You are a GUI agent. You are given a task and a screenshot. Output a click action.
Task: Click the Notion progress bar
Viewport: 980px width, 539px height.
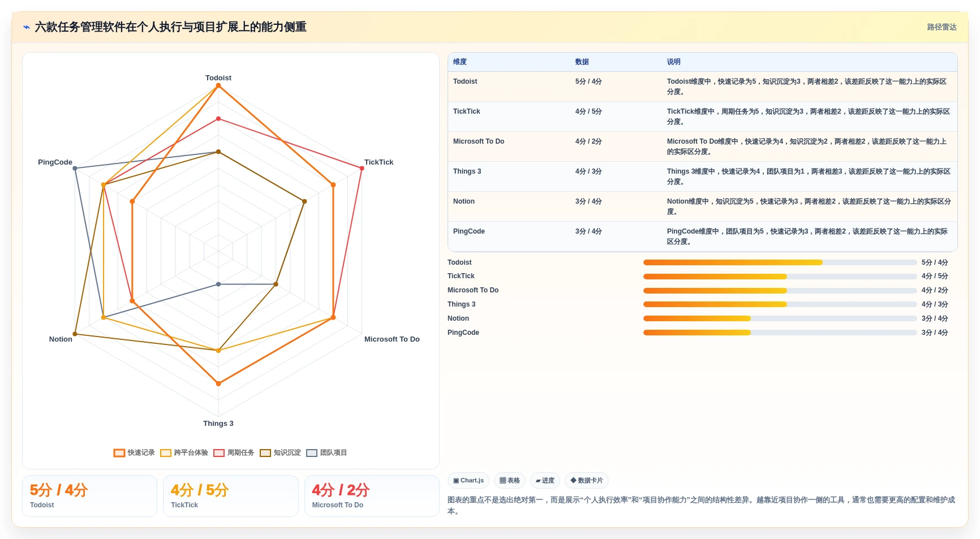coord(780,318)
